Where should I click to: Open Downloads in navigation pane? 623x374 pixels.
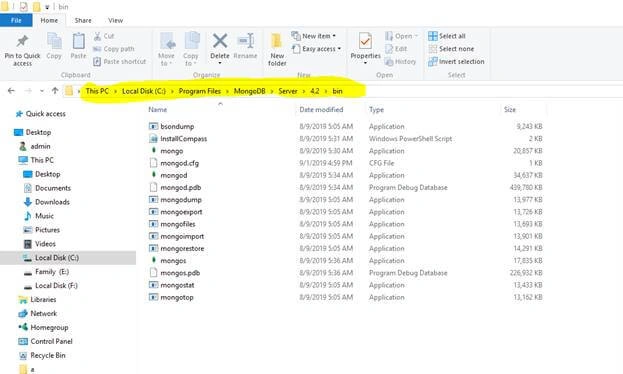[47, 202]
